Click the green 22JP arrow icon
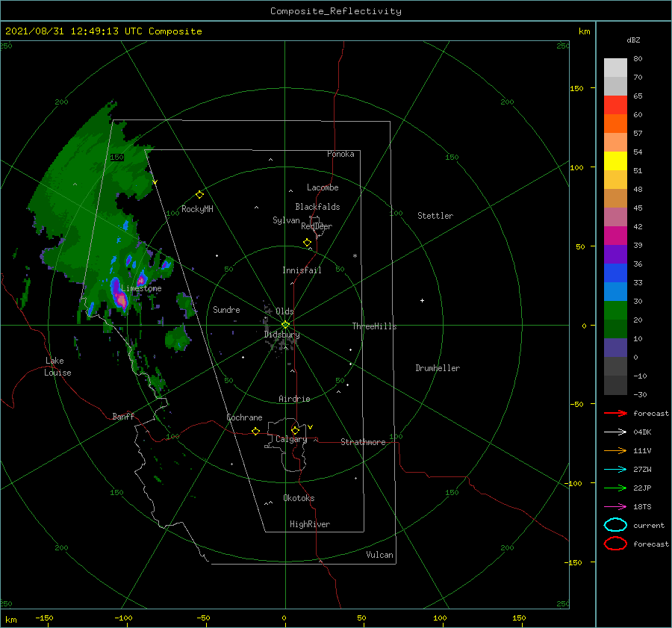672x628 pixels. tap(615, 488)
